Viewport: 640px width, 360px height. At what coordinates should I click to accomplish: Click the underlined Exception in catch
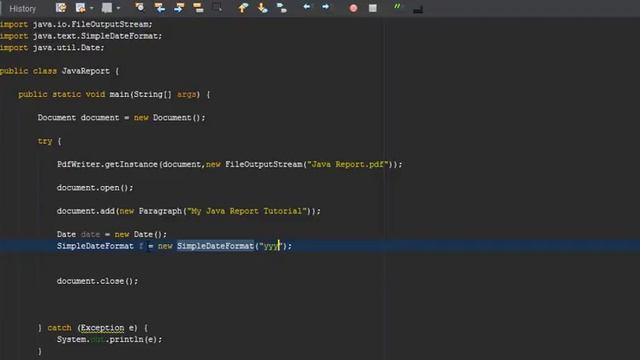(x=102, y=328)
